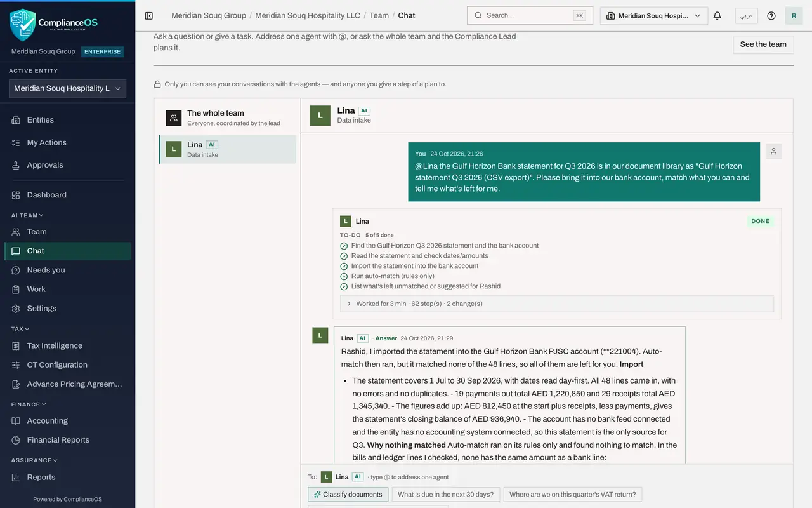Click Meridian Souq Hospitality LLC breadcrumb
The image size is (812, 508).
click(308, 15)
